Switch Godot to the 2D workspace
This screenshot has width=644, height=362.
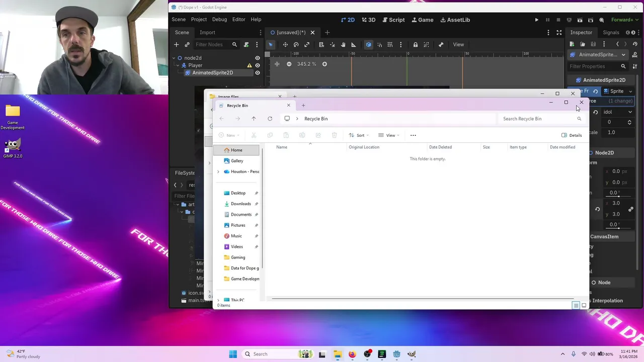pos(348,20)
